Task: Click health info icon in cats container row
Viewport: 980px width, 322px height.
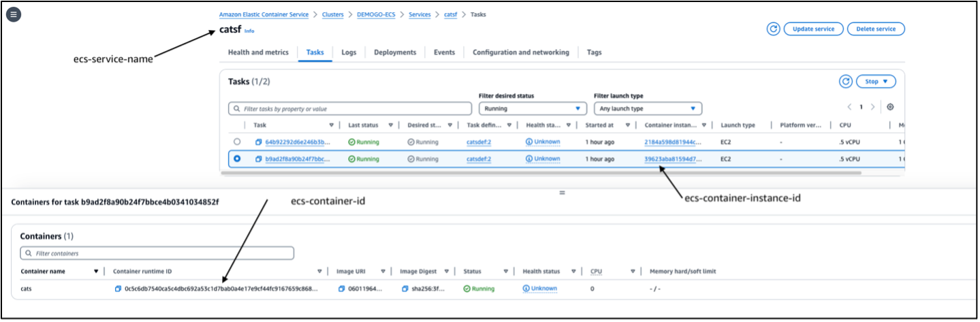Action: (526, 289)
